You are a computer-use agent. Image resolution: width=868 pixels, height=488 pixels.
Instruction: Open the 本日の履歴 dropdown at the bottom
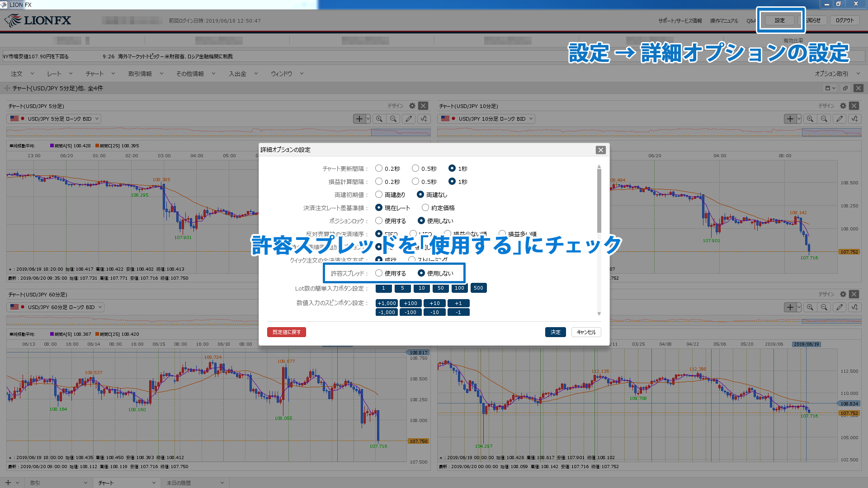194,482
